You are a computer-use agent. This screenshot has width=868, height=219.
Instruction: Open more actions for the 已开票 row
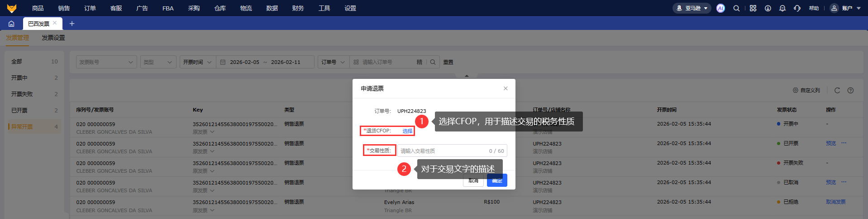[844, 143]
